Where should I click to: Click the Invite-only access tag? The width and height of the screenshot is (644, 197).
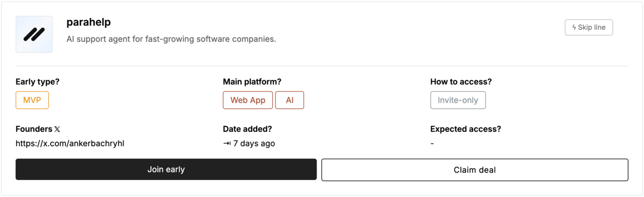pos(458,100)
